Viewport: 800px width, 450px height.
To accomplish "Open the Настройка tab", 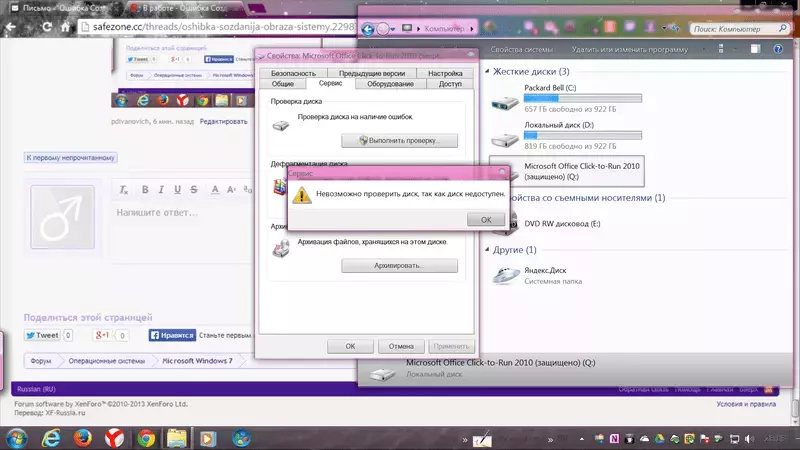I will [445, 73].
